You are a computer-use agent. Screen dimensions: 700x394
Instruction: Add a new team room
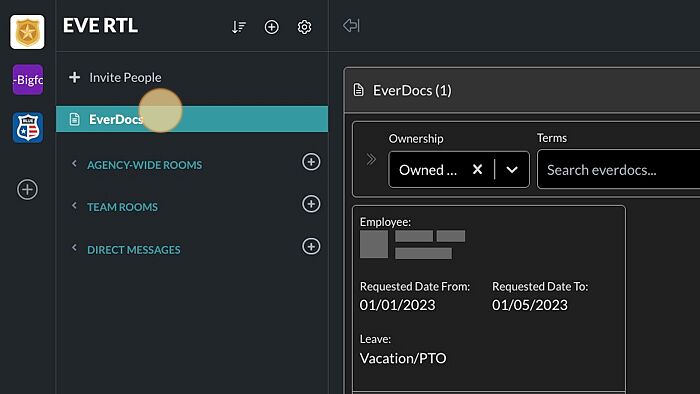pyautogui.click(x=311, y=204)
